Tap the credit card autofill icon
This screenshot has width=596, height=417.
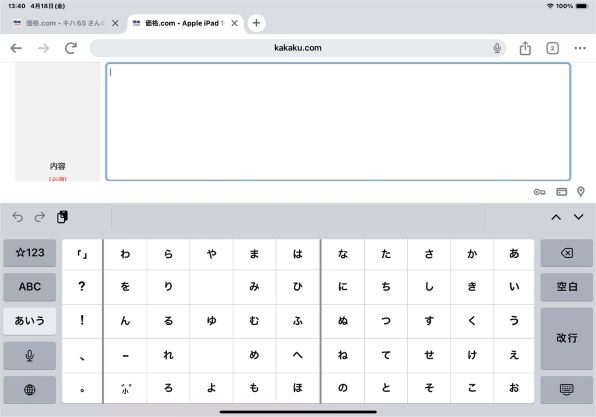click(x=561, y=192)
